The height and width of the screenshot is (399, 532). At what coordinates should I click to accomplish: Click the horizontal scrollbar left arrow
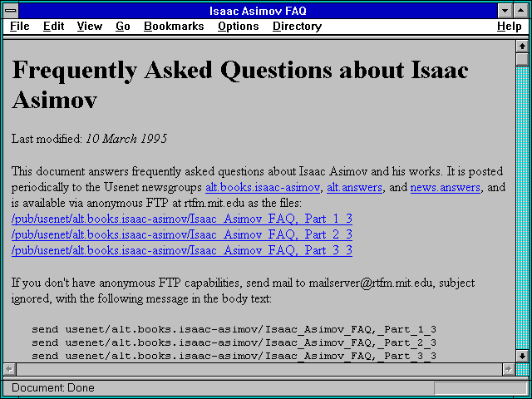[9, 369]
